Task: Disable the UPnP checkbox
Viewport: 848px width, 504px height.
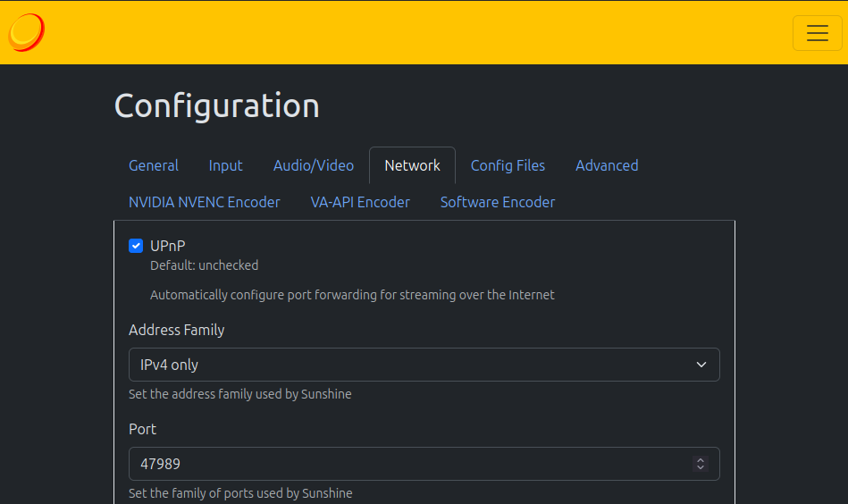Action: (x=136, y=246)
